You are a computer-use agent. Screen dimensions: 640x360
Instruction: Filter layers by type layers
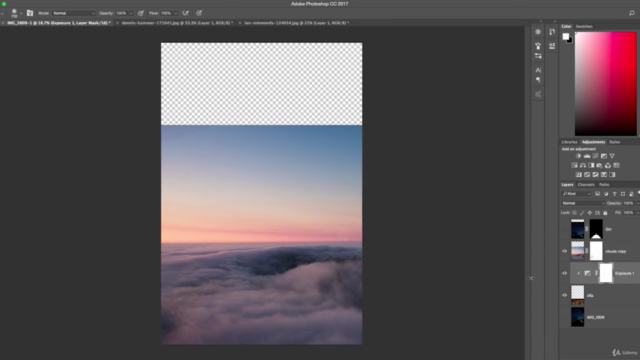point(615,194)
